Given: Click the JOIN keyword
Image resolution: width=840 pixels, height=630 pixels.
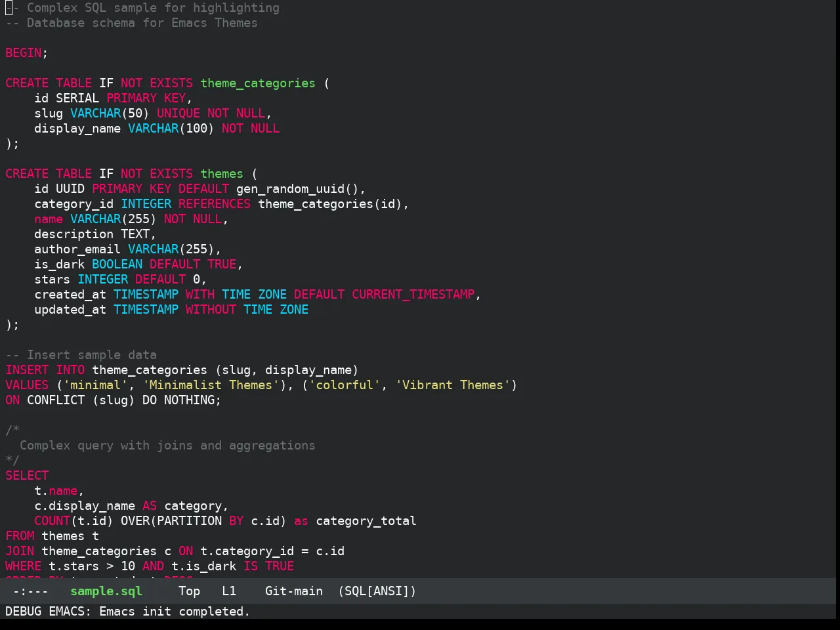Looking at the screenshot, I should pyautogui.click(x=20, y=551).
